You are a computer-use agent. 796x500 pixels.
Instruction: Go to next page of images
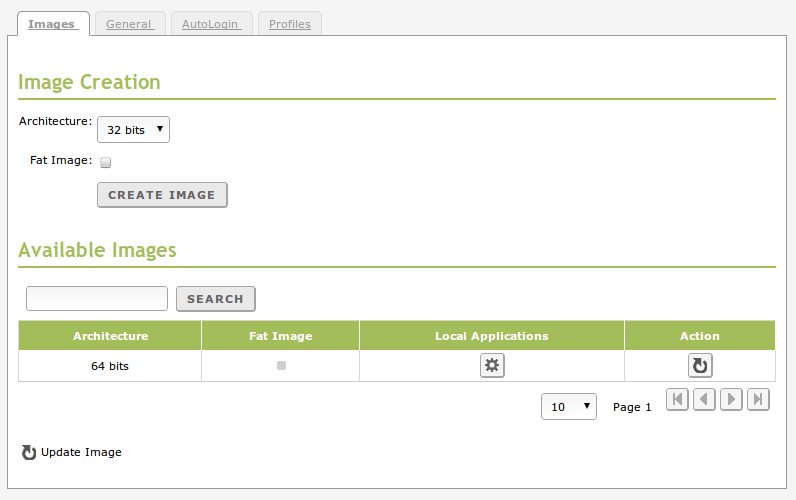(x=731, y=400)
